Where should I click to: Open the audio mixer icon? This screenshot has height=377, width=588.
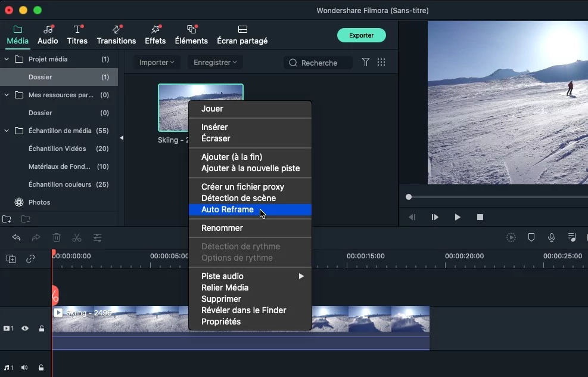click(x=572, y=237)
